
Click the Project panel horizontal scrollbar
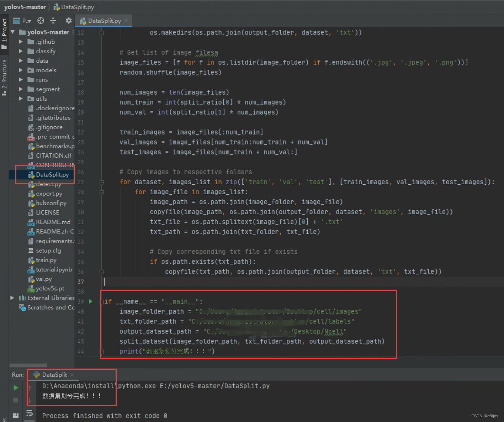pyautogui.click(x=28, y=365)
